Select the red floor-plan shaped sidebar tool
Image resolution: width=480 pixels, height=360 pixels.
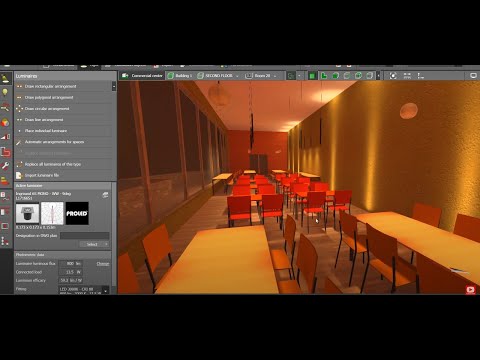point(6,152)
